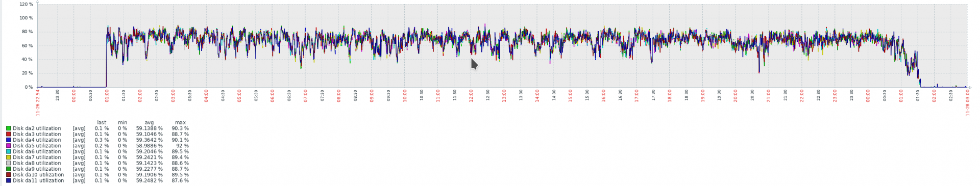Click the 18:00 time axis marker
This screenshot has height=186, width=980.
[x=670, y=96]
